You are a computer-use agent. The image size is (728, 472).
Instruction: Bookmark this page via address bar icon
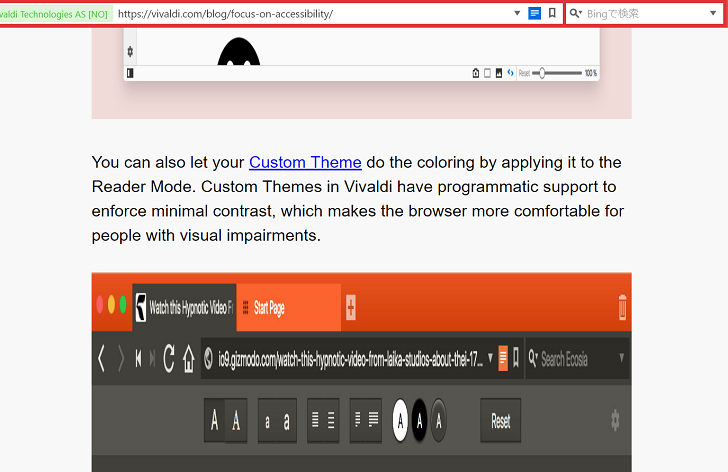click(552, 13)
